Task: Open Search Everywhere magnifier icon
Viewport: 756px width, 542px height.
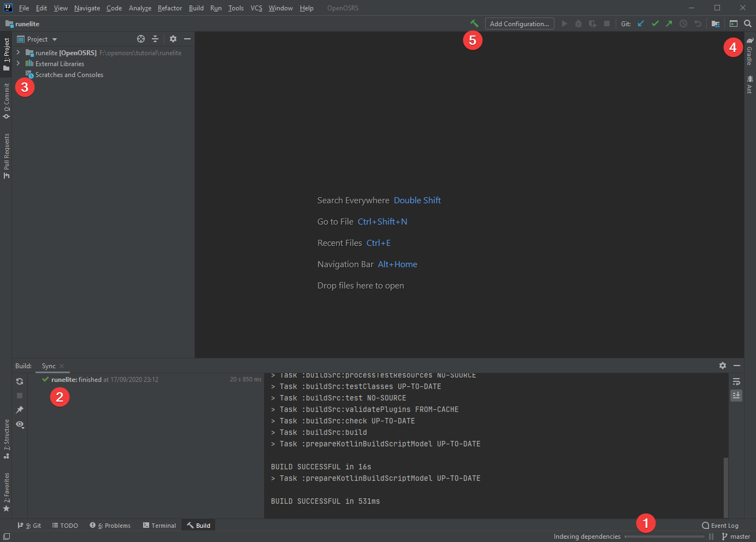Action: pyautogui.click(x=748, y=23)
